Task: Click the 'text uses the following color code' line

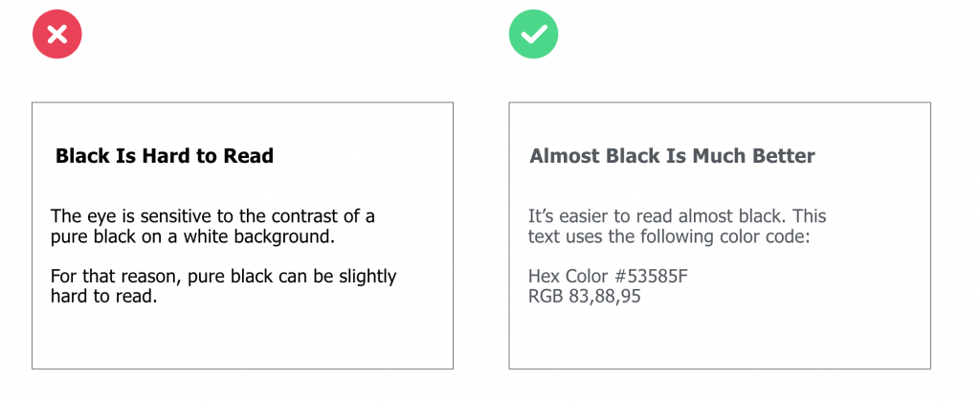Action: [x=669, y=237]
